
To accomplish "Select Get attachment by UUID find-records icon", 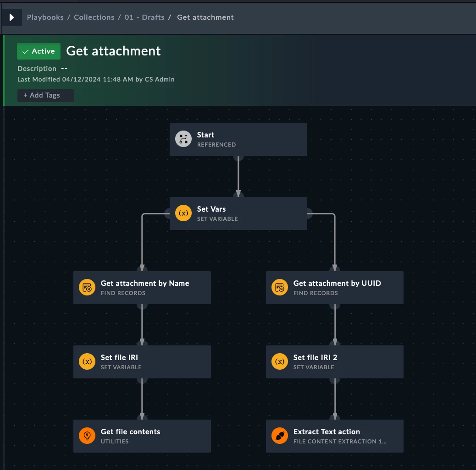I will click(x=280, y=287).
